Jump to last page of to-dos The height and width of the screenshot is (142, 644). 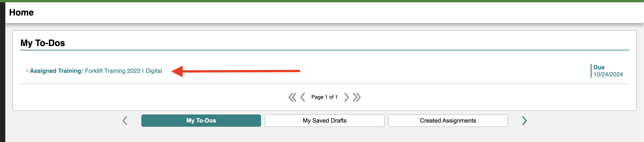357,97
